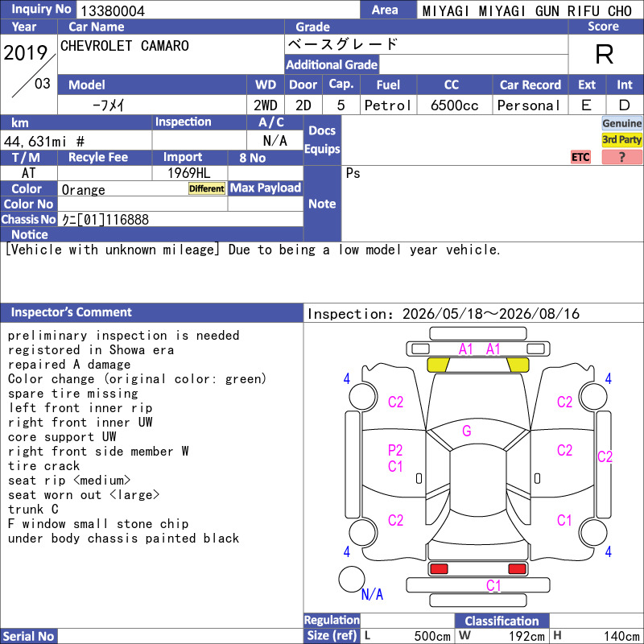Viewport: 644px width, 644px height.
Task: Click the yellow Different color tag
Action: 207,188
